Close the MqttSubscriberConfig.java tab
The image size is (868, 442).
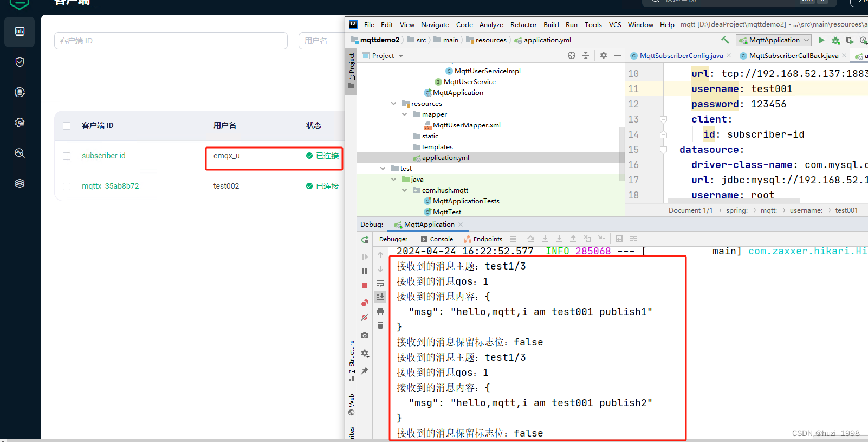[x=729, y=55]
